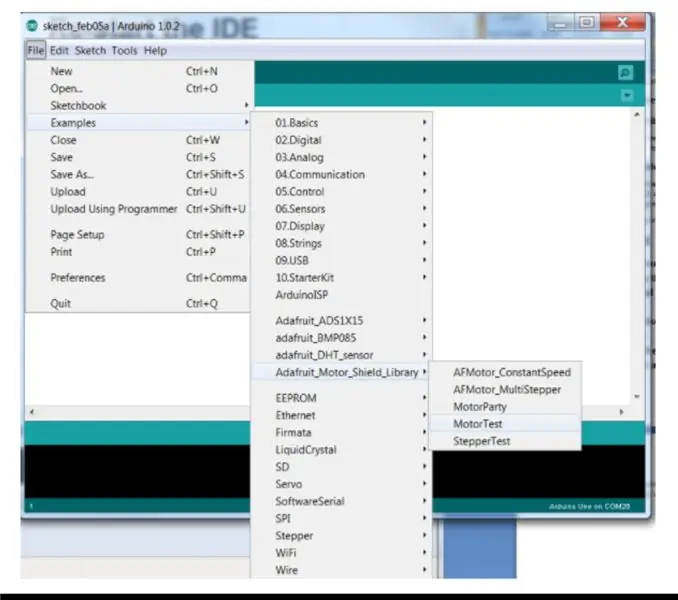This screenshot has width=678, height=600.
Task: Open the ArduinoISP example
Action: click(342, 295)
